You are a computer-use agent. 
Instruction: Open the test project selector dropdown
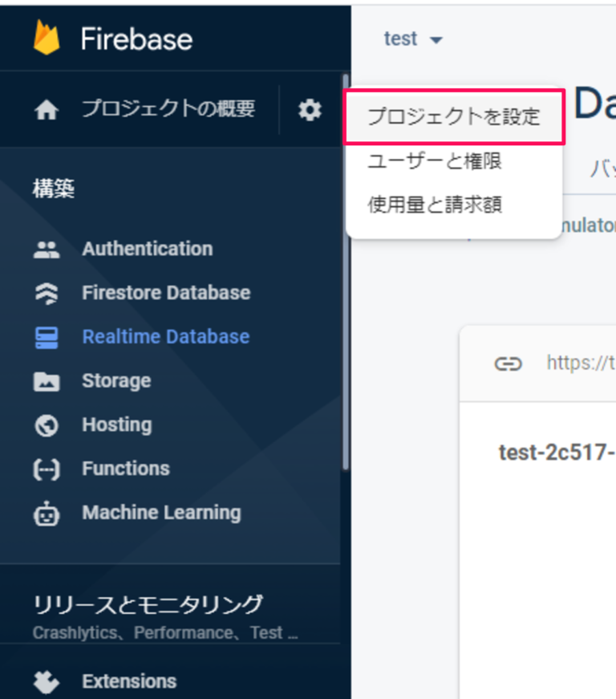(x=413, y=39)
